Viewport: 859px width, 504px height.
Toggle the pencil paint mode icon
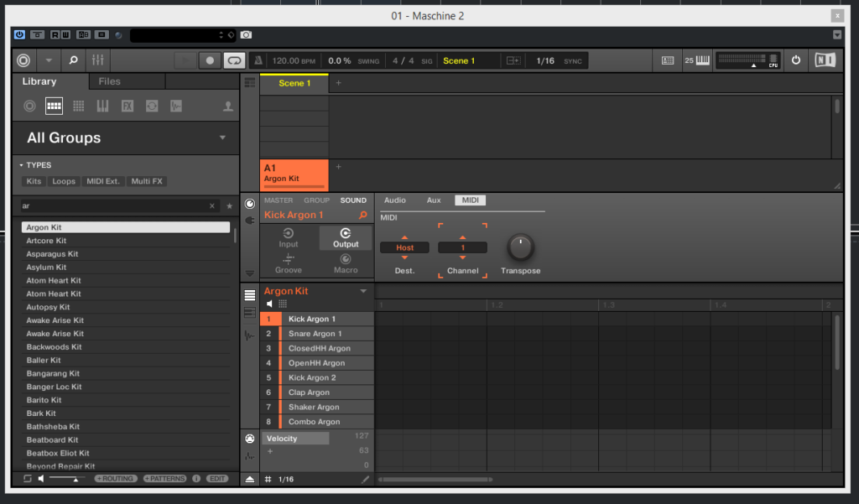point(366,480)
